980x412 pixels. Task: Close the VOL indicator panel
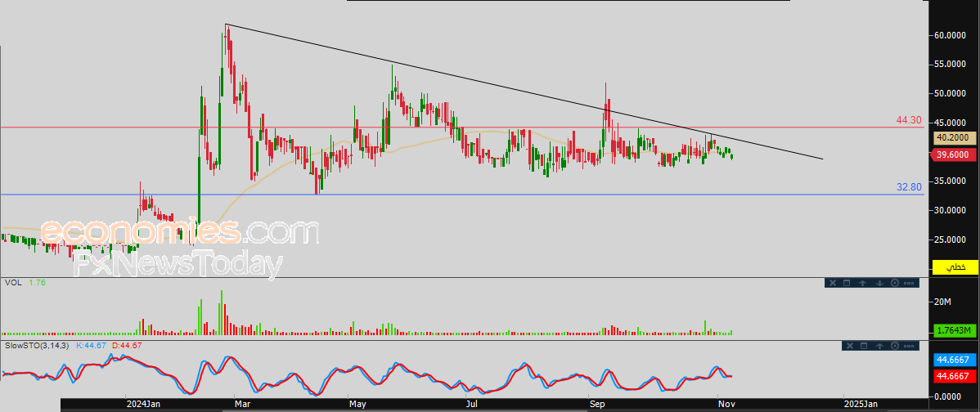tap(834, 283)
